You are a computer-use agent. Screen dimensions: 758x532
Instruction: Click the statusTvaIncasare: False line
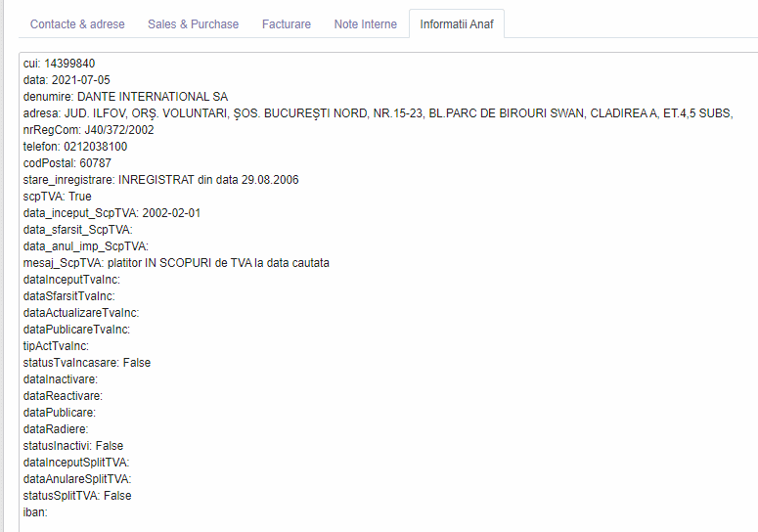(x=86, y=363)
